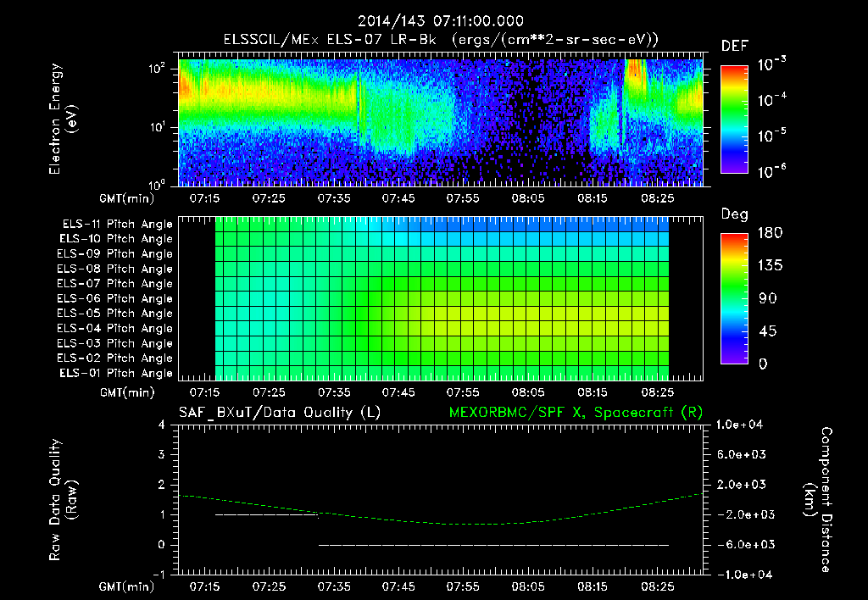The height and width of the screenshot is (600, 868).
Task: Click the 08:05 label under data quality panel
Action: [x=528, y=586]
